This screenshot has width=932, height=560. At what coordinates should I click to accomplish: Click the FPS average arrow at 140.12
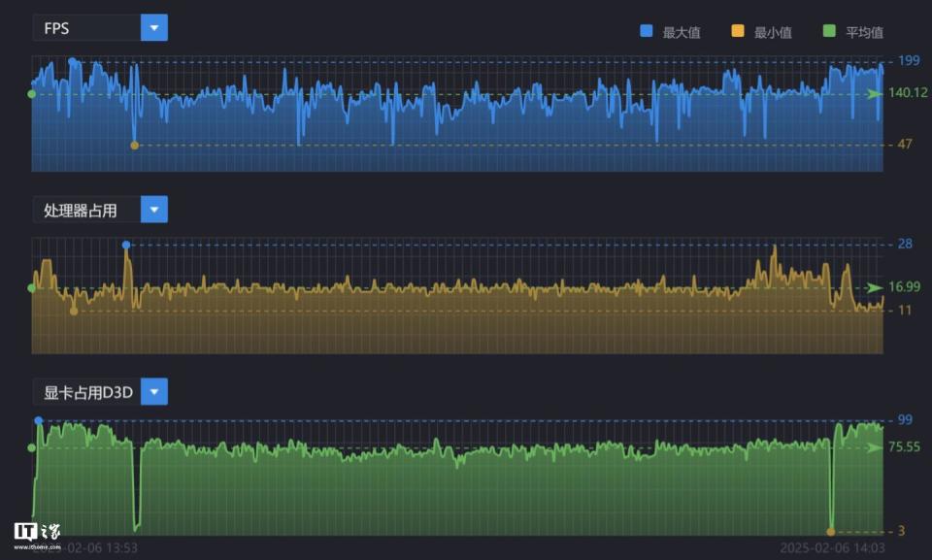(877, 93)
